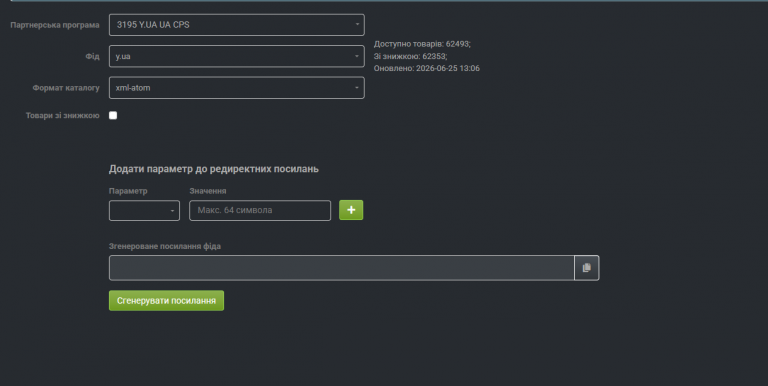The width and height of the screenshot is (768, 386).
Task: Click the 'Згенероване посилання фіда' label
Action: tap(165, 246)
